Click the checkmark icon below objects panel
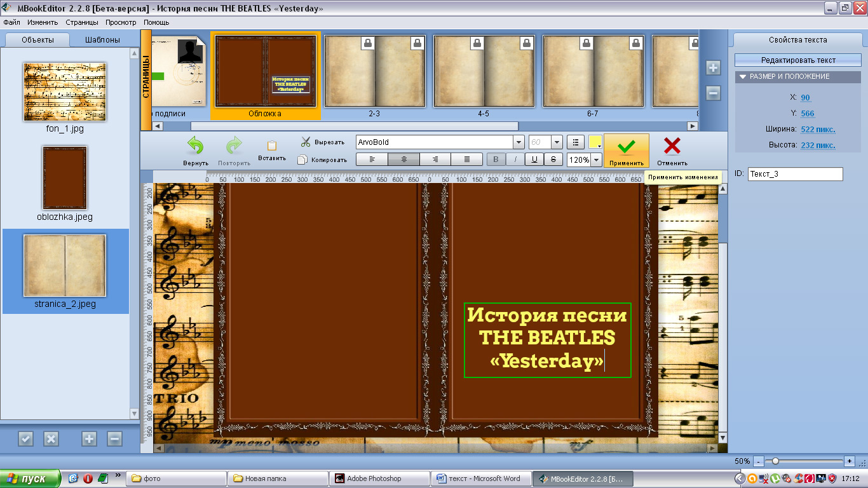 [25, 438]
